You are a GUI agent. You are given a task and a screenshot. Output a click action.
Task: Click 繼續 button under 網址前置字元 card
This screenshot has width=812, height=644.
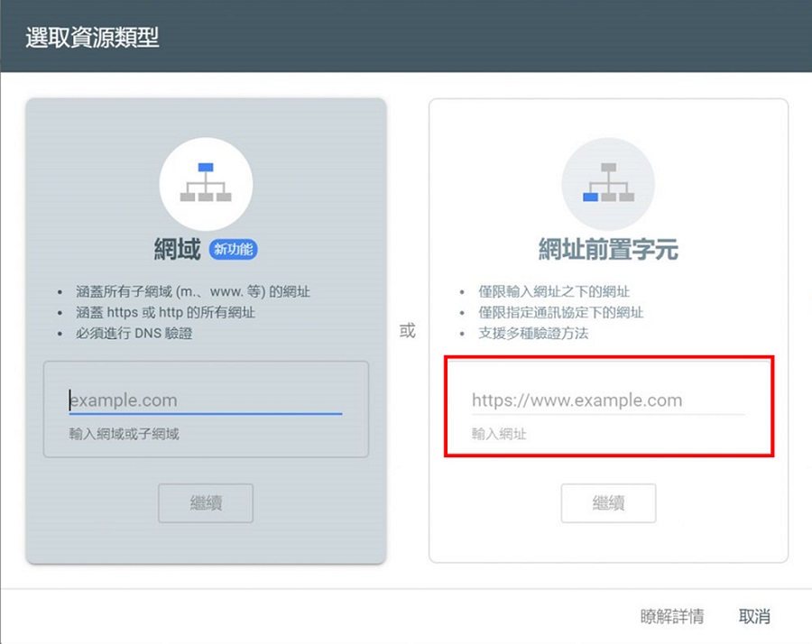click(608, 502)
